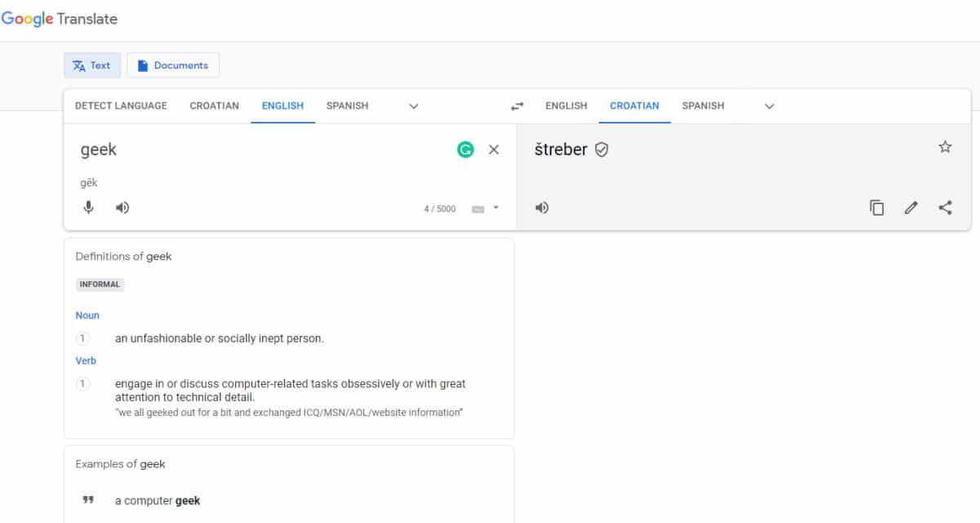Choose Spanish as target language
The width and height of the screenshot is (980, 523).
click(x=702, y=105)
